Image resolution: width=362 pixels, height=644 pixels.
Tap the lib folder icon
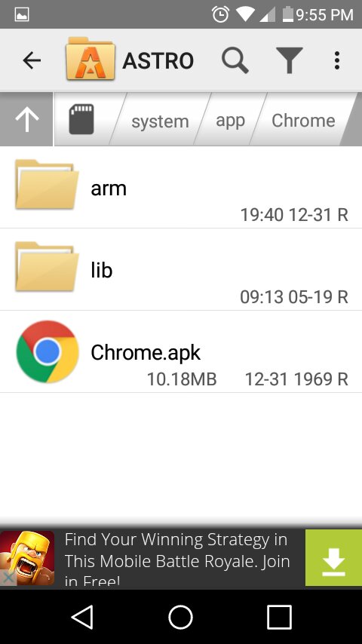(x=47, y=266)
